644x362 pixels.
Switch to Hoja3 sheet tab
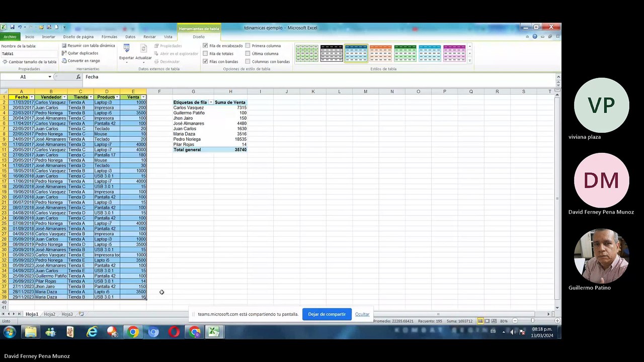(67, 314)
